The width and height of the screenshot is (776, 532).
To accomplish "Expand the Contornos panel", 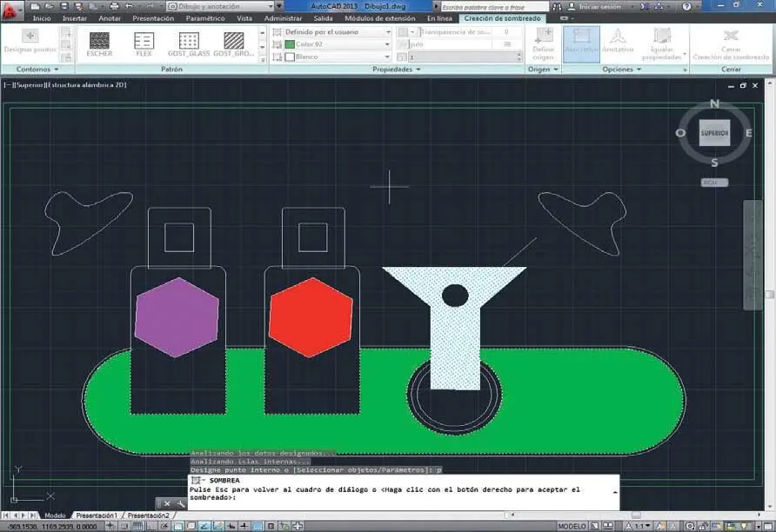I will 37,69.
